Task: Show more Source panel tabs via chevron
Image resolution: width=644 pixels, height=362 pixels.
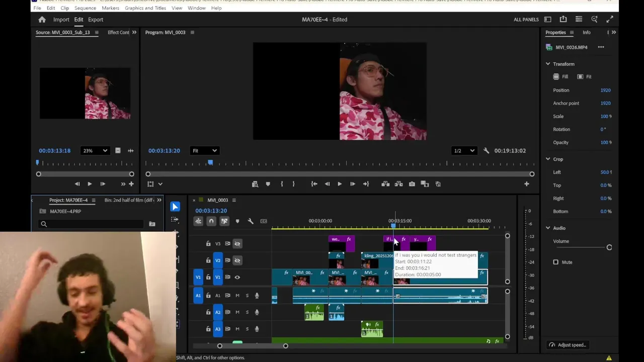Action: point(134,32)
